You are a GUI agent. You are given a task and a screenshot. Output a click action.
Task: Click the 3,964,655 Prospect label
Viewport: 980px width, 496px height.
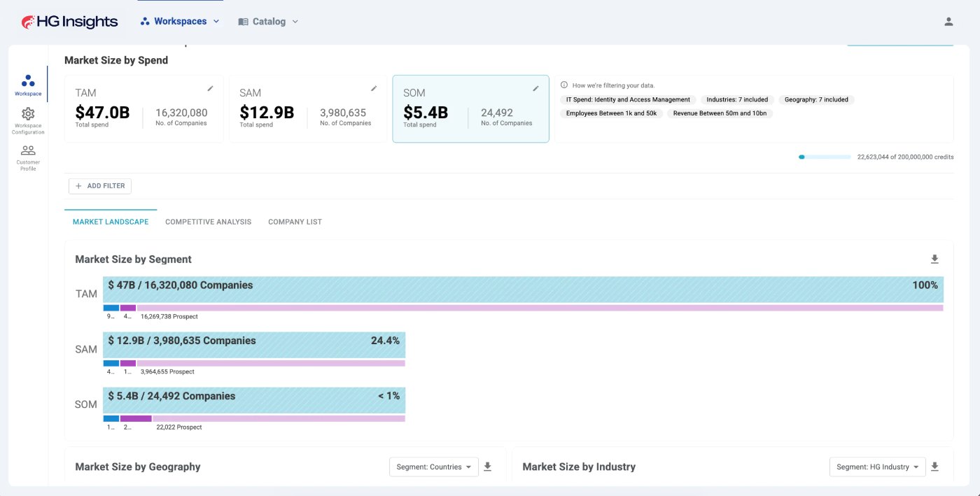(x=167, y=371)
